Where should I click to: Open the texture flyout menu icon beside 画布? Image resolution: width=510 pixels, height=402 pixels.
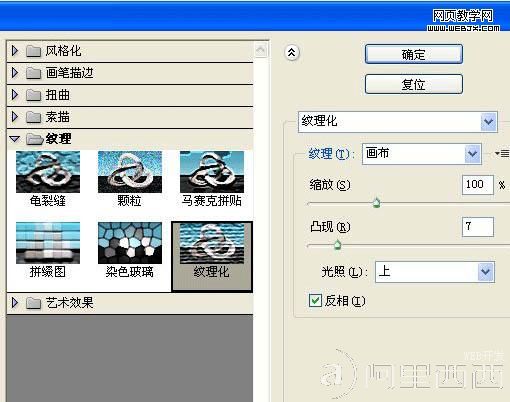click(x=502, y=154)
